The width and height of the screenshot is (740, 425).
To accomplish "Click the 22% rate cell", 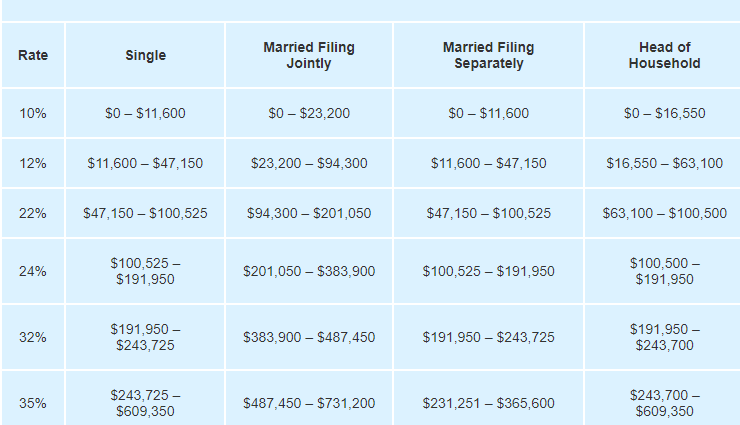I will [x=33, y=213].
